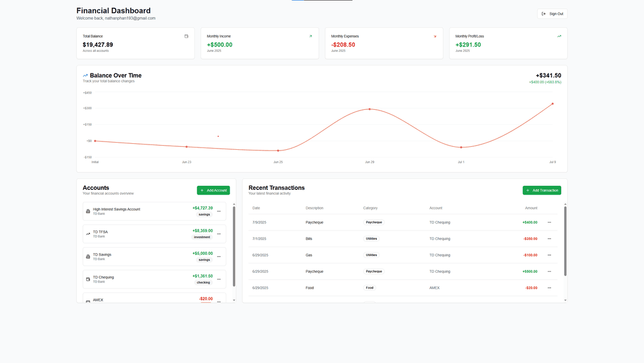The height and width of the screenshot is (363, 644).
Task: Click the piggy bank icon on High Interest Savings Account
Action: point(88,211)
